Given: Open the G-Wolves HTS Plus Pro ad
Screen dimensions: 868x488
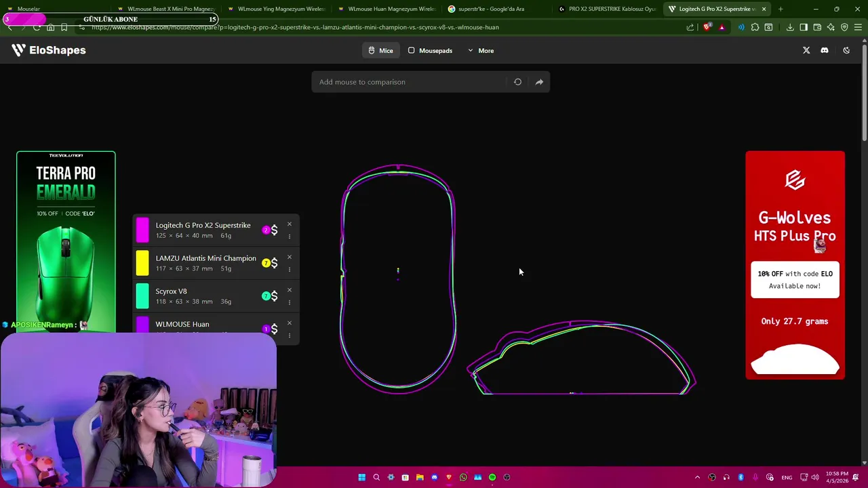Looking at the screenshot, I should [x=795, y=265].
